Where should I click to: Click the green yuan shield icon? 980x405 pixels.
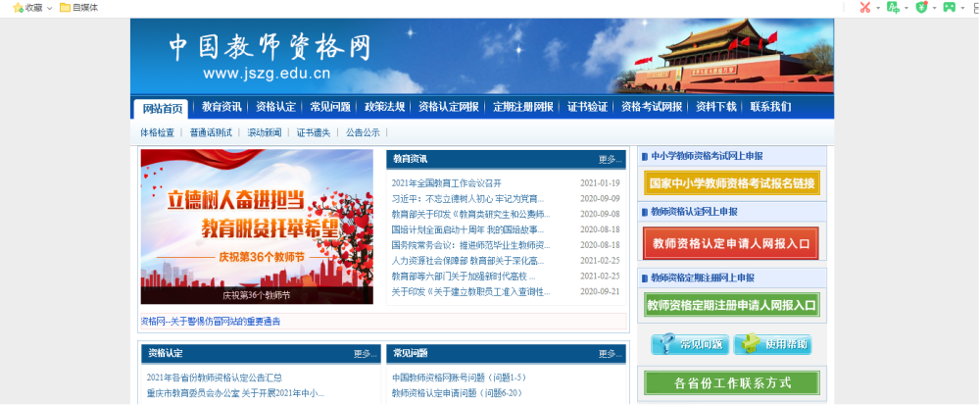point(921,7)
